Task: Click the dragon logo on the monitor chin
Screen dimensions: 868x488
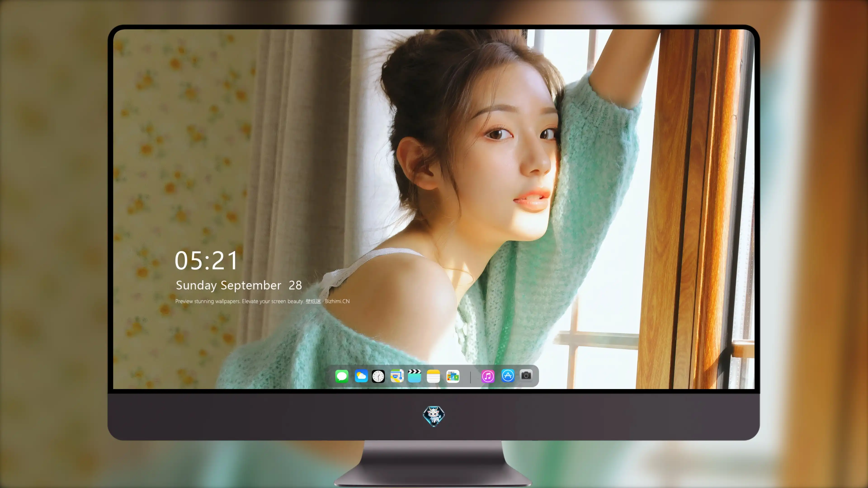Action: pos(434,416)
